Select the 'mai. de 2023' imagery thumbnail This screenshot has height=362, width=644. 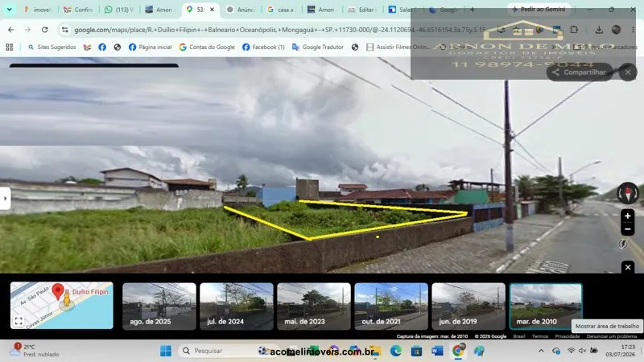pos(314,306)
